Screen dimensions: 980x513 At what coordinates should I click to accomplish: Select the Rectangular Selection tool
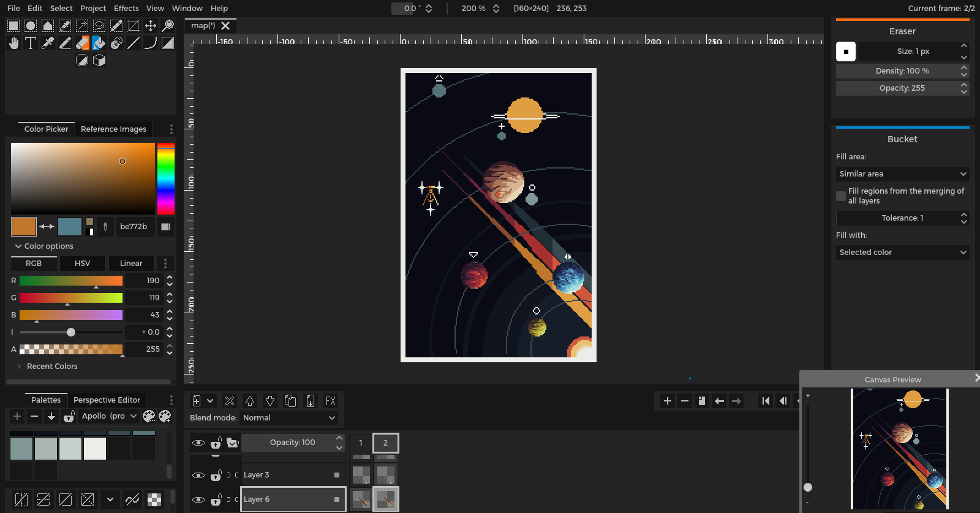[x=13, y=26]
